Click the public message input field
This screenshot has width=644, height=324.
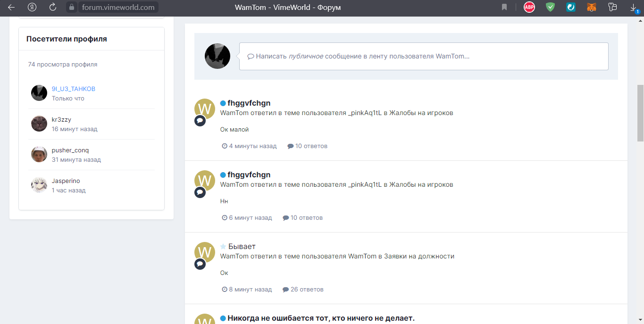tap(424, 56)
